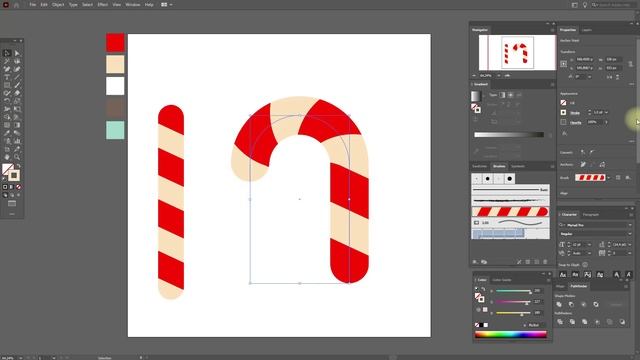The width and height of the screenshot is (640, 360).
Task: Switch to Swatches tab
Action: [x=480, y=166]
